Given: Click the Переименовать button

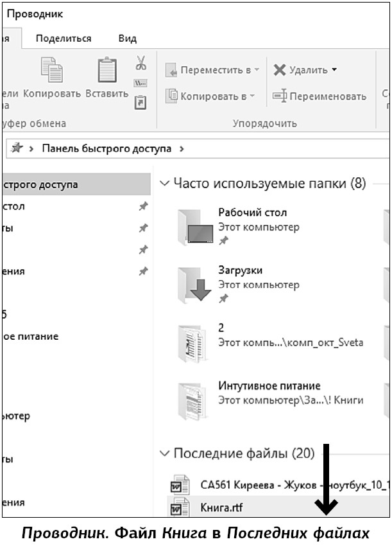Looking at the screenshot, I should 320,96.
